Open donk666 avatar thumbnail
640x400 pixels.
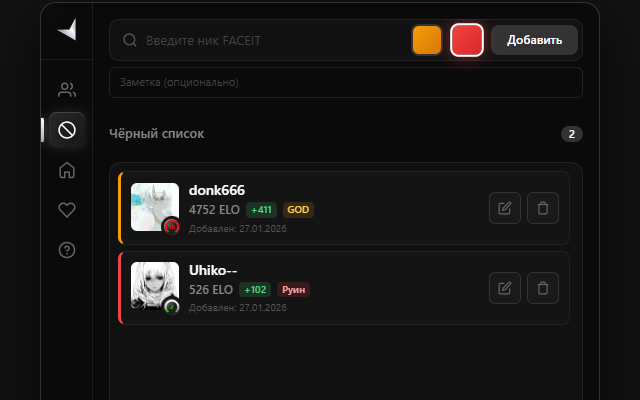pos(155,207)
